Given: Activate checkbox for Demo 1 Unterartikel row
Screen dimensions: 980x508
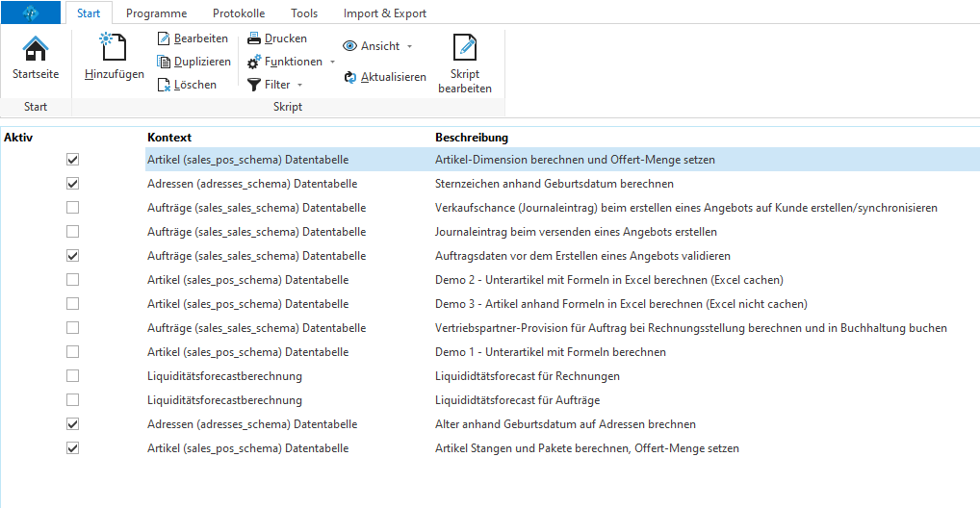Looking at the screenshot, I should (73, 351).
